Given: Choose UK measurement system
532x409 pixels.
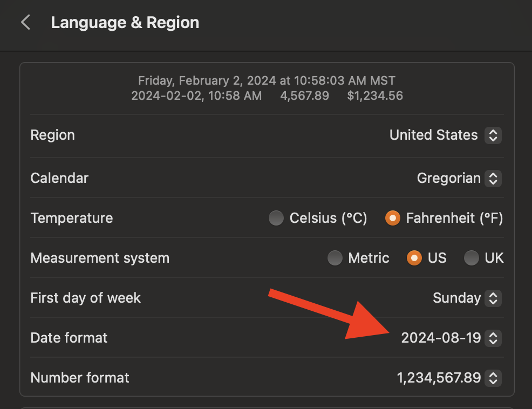Looking at the screenshot, I should [472, 258].
